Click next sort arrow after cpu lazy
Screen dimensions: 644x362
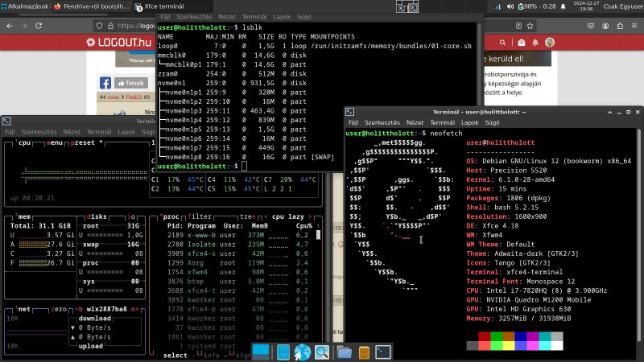(x=310, y=216)
